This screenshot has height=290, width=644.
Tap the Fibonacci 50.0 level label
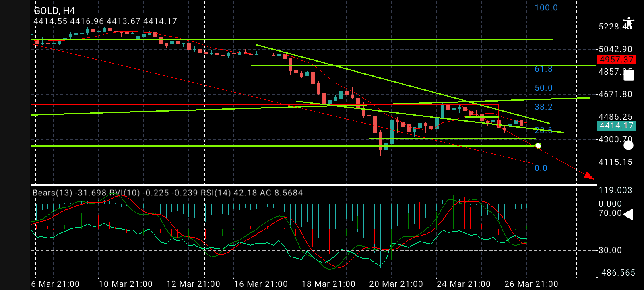tap(543, 88)
